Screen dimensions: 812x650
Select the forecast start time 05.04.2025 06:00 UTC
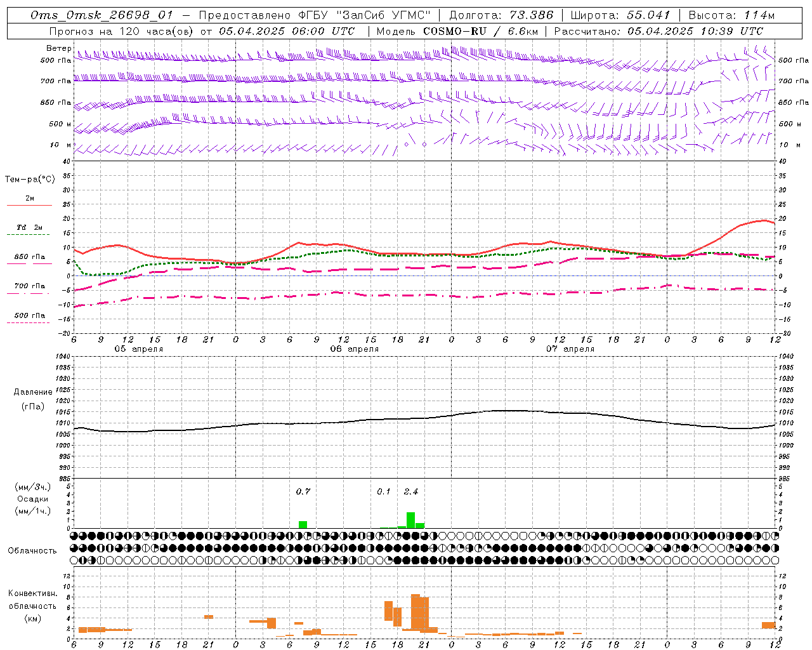[287, 31]
